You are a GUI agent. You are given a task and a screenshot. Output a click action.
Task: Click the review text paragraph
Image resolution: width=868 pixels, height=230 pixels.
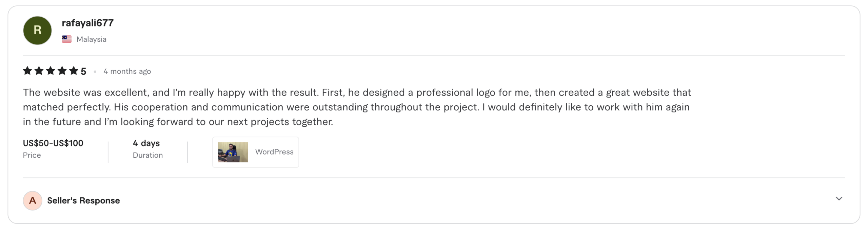[357, 107]
